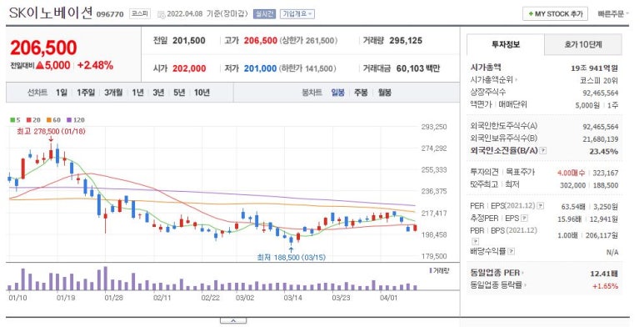Click the 상장주식수 value 92,465,564
Viewport: 644px width, 327px height.
click(x=600, y=93)
